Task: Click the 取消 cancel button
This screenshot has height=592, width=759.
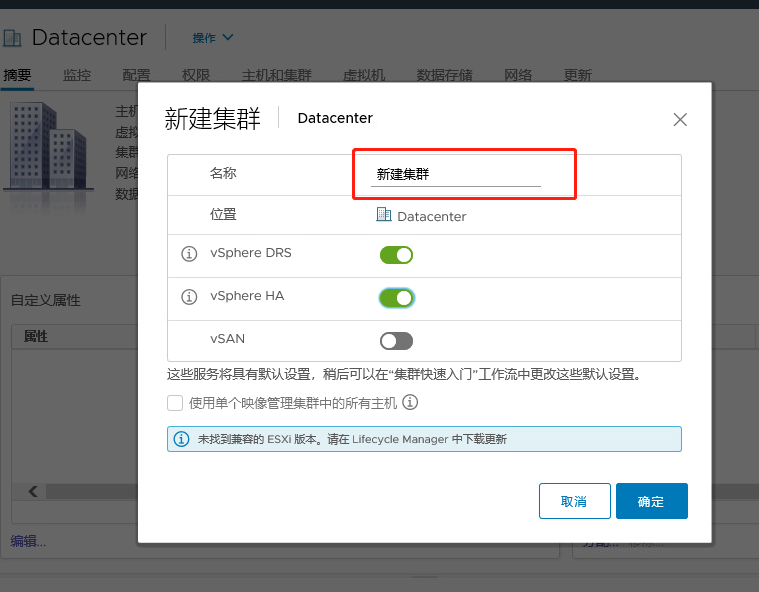Action: 575,501
